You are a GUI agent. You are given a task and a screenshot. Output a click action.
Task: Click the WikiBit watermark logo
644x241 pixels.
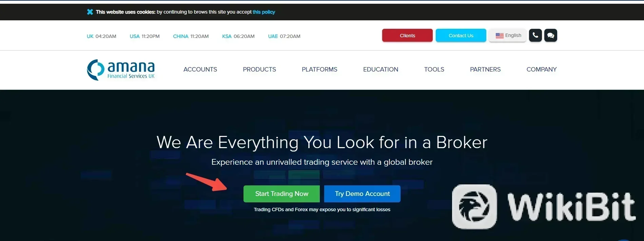point(543,206)
